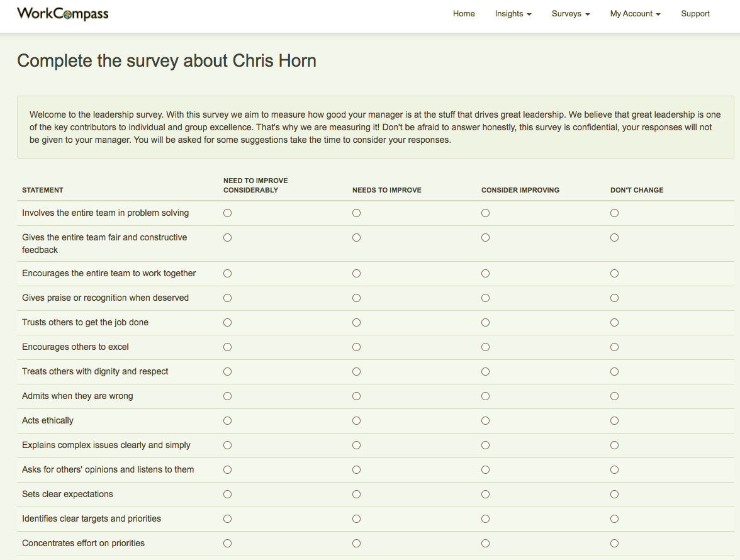740x560 pixels.
Task: Select 'Needs to Improve' for 'Explains complex issues clearly and simply'
Action: (x=356, y=445)
